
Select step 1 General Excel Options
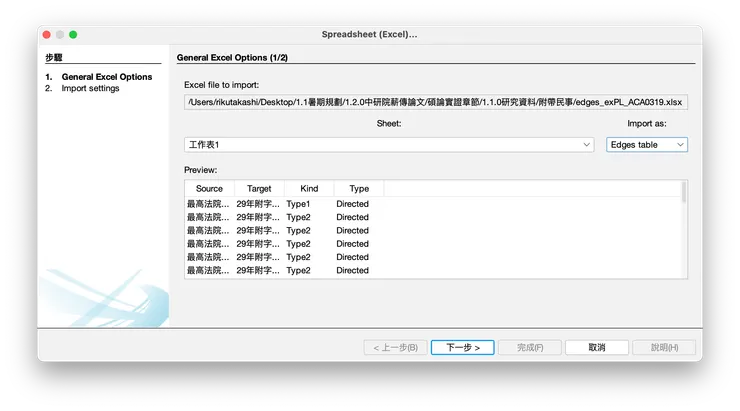point(107,77)
